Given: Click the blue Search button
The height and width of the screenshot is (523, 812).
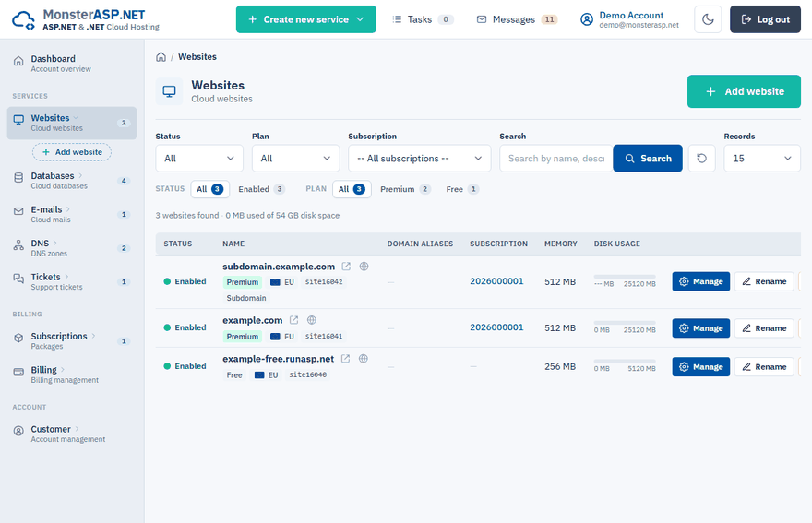Looking at the screenshot, I should (x=648, y=159).
